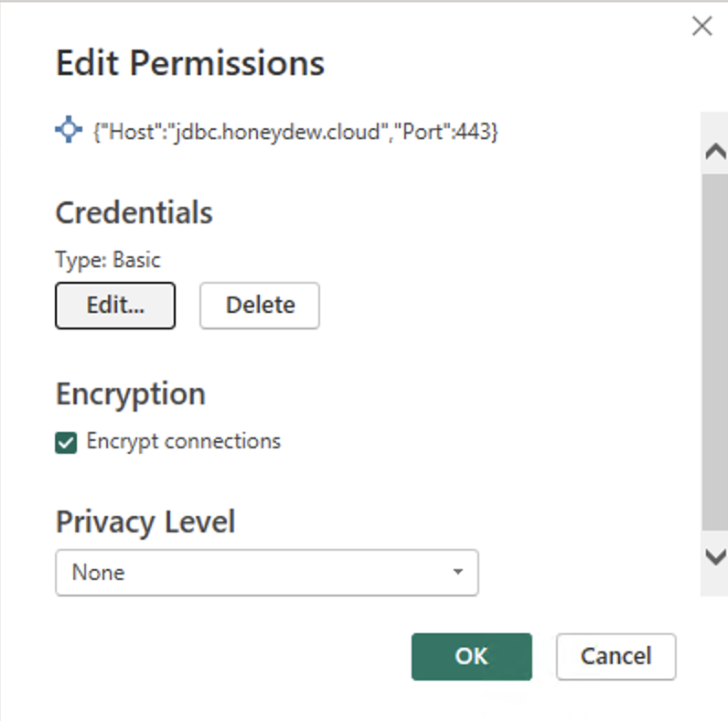The width and height of the screenshot is (728, 721).
Task: Click the scrollbar down arrow
Action: (714, 555)
